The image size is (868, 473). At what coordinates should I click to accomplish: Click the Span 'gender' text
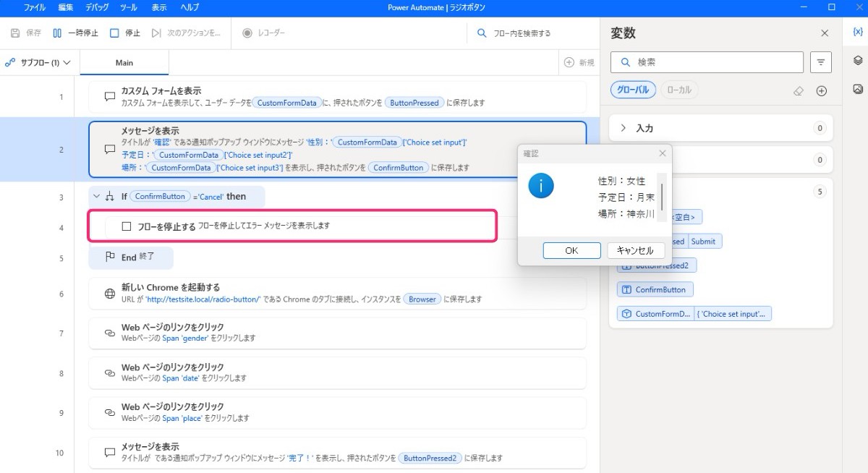185,338
